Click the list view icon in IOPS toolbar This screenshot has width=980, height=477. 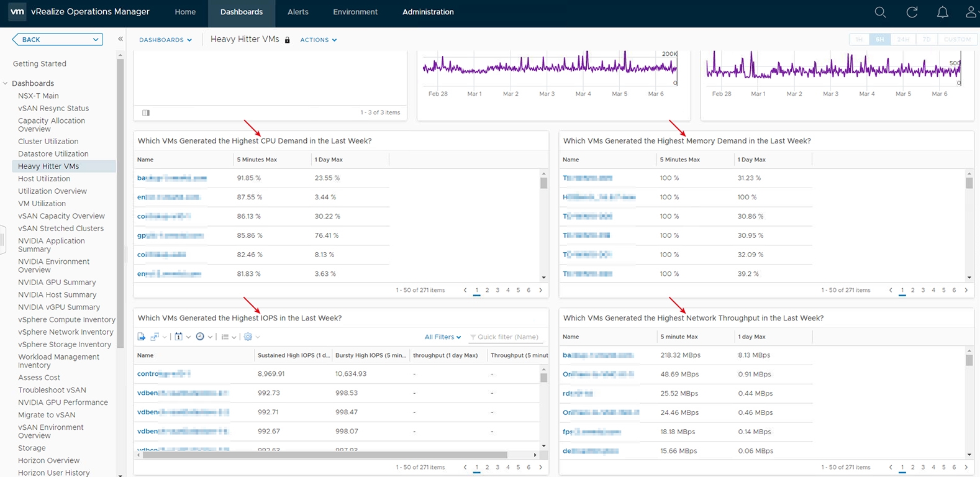click(x=225, y=337)
